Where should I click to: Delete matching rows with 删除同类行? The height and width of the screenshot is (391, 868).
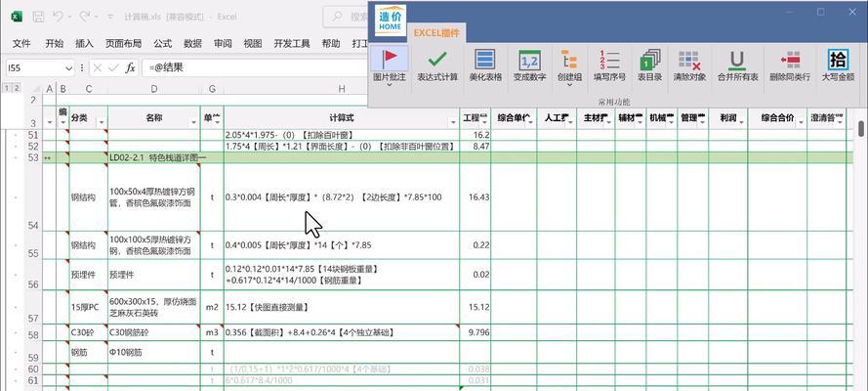coord(789,65)
